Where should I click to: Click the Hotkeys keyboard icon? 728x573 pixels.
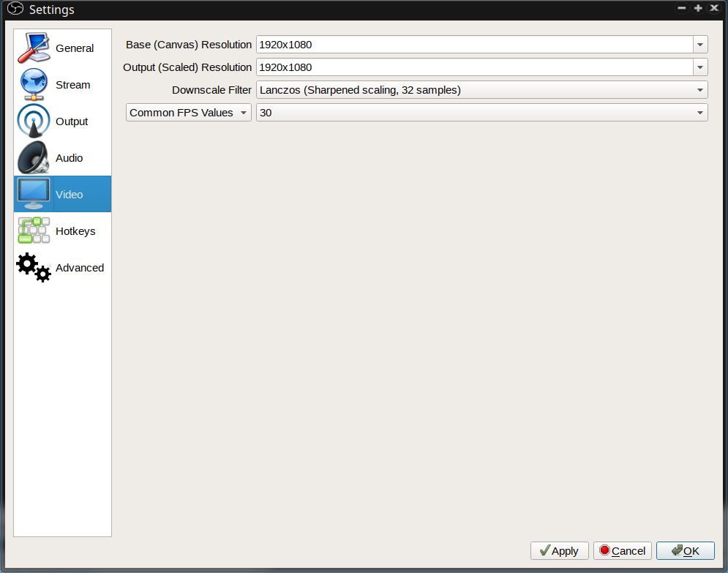point(34,231)
